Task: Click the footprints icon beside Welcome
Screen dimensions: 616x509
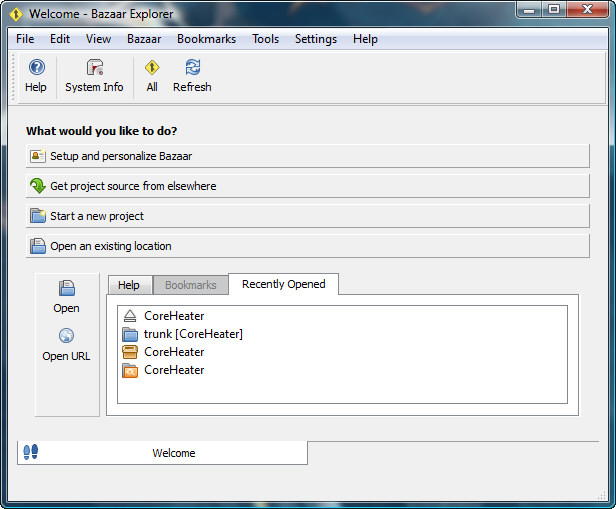Action: [x=30, y=453]
